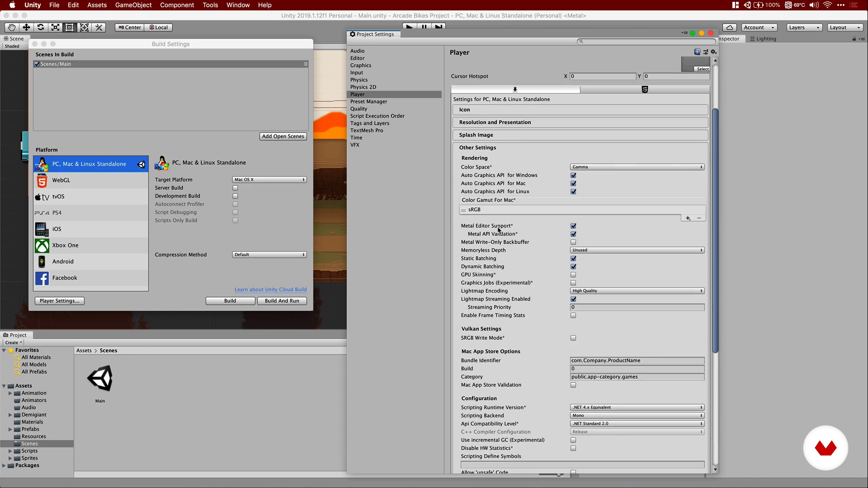The height and width of the screenshot is (488, 868).
Task: Open the Layers dropdown
Action: coord(804,28)
